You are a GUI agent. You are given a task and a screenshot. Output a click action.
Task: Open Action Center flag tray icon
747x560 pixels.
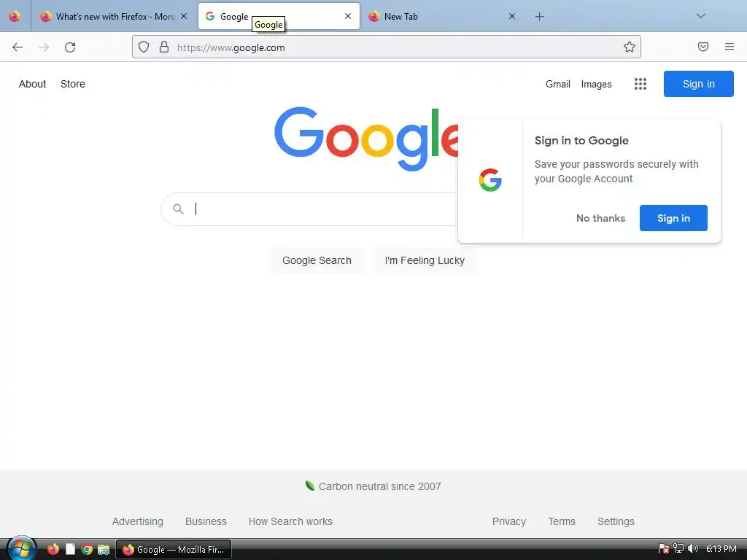664,549
